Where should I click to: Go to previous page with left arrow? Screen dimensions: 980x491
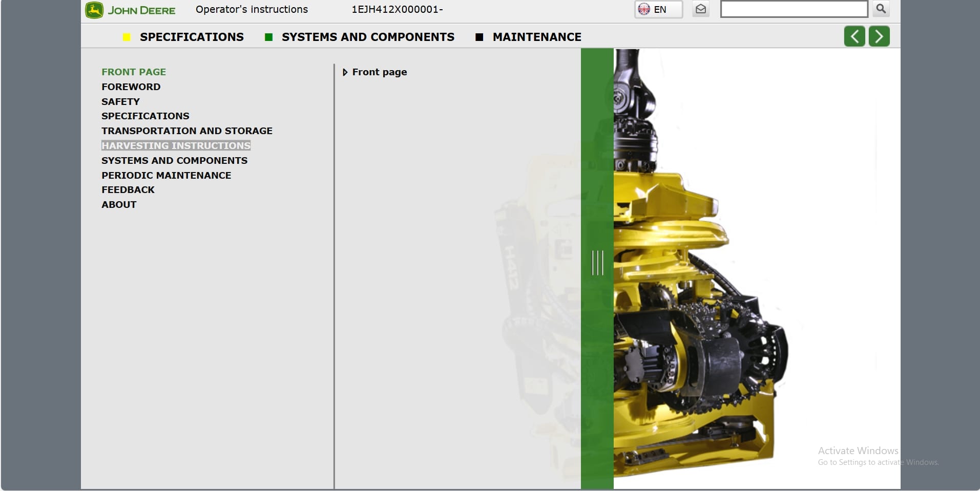[854, 36]
